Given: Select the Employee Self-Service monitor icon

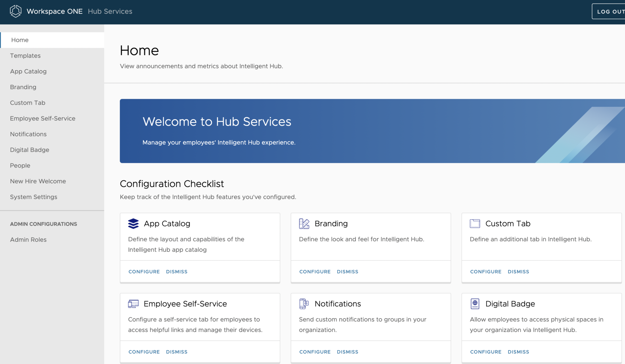Looking at the screenshot, I should (x=133, y=304).
